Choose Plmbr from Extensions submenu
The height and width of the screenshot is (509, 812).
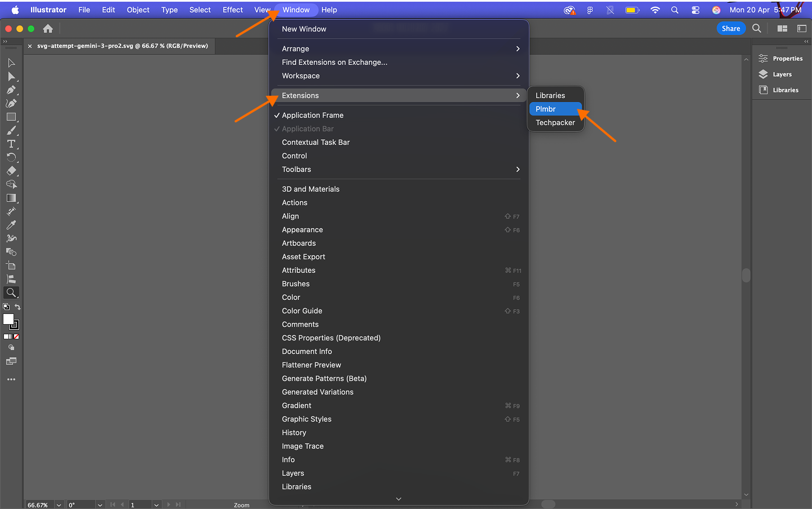[x=545, y=109]
